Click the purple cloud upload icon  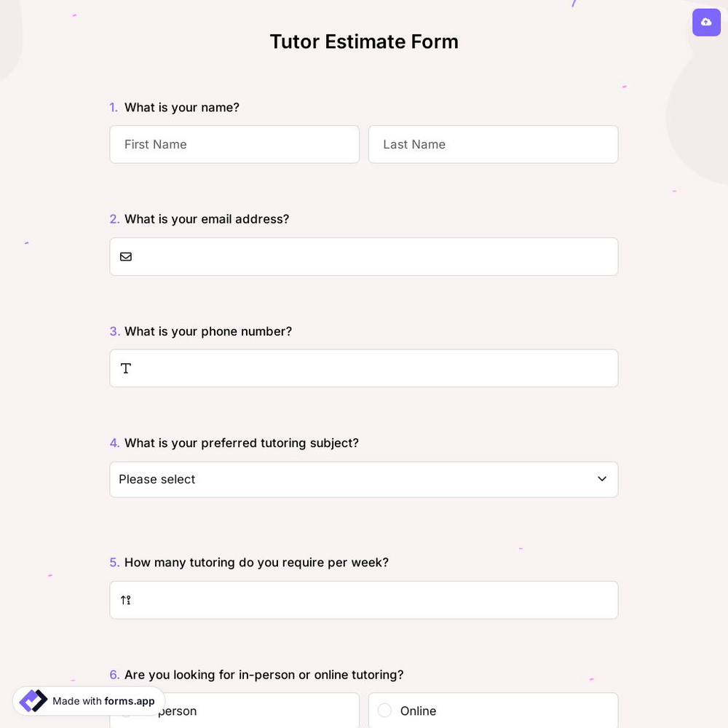[x=706, y=23]
